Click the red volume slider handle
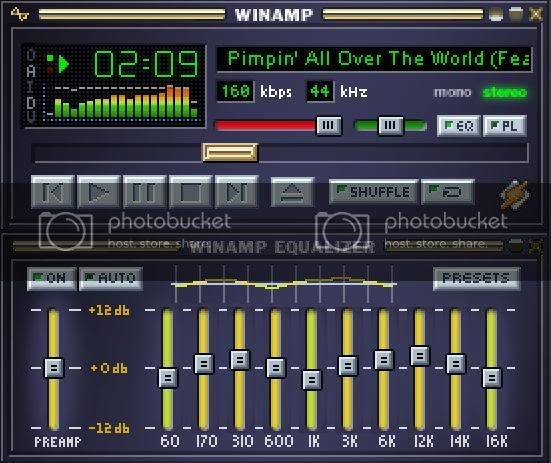The height and width of the screenshot is (463, 551). [x=329, y=125]
